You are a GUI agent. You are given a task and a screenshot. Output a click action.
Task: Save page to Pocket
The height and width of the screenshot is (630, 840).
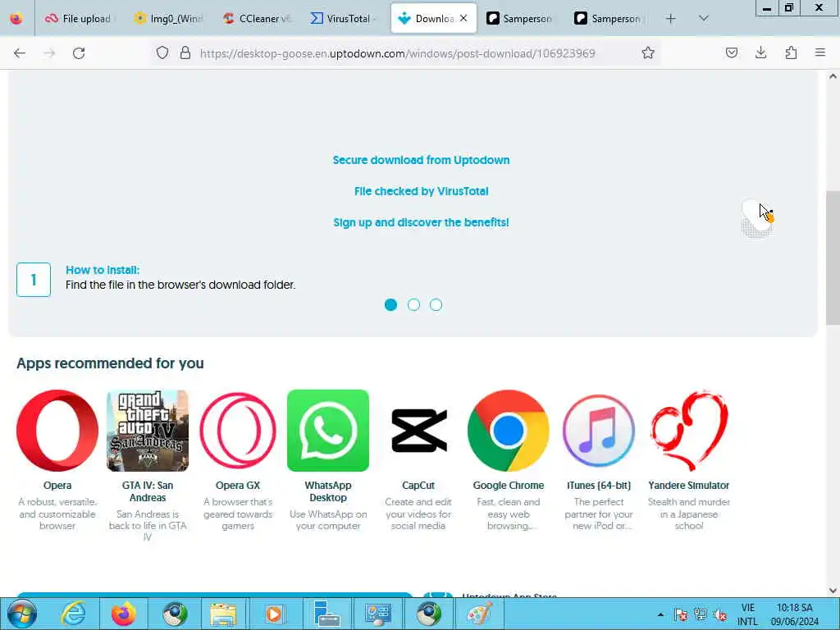(x=731, y=52)
